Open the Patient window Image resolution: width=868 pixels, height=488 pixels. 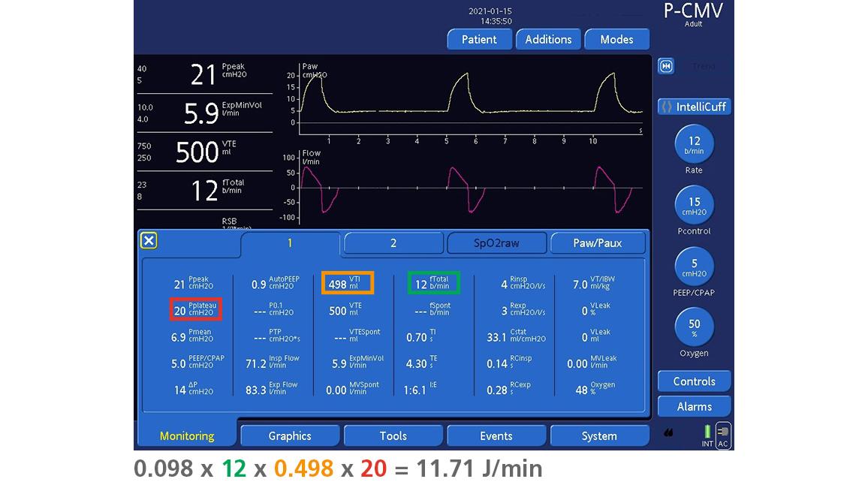[479, 39]
